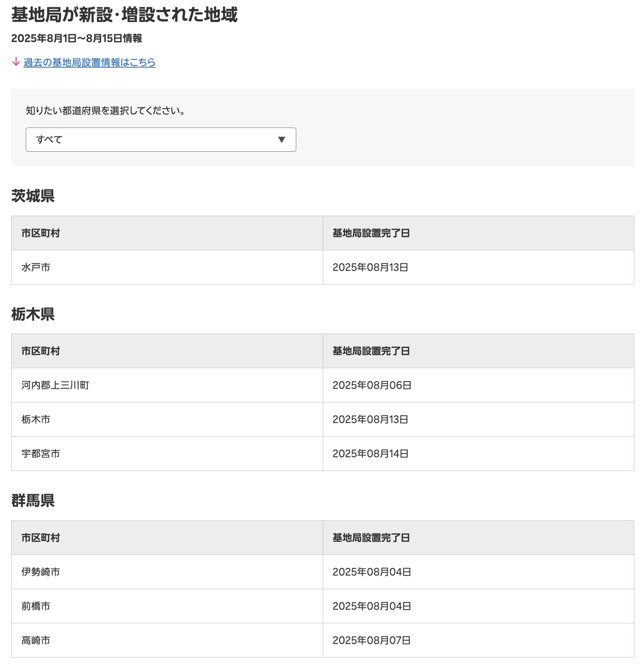Click the 知りたい都道府県を選択してください label
This screenshot has width=644, height=664.
click(x=105, y=111)
